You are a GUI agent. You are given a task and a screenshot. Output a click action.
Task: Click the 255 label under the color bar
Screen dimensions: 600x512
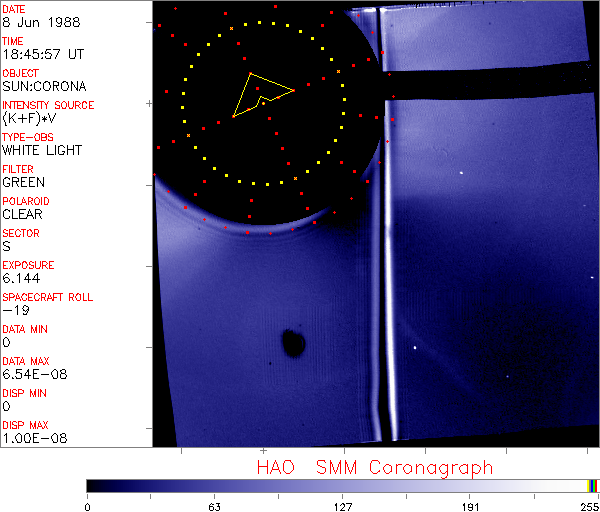pyautogui.click(x=588, y=505)
